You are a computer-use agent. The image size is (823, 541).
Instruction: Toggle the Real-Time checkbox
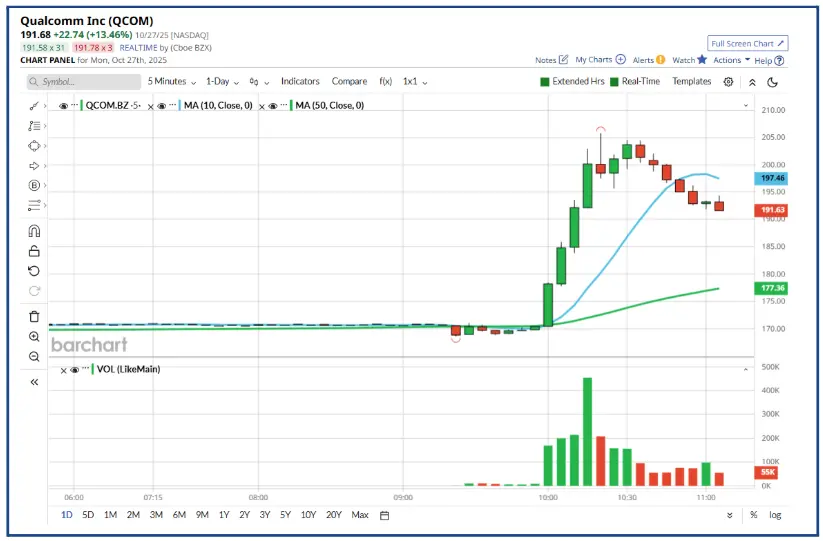click(614, 82)
